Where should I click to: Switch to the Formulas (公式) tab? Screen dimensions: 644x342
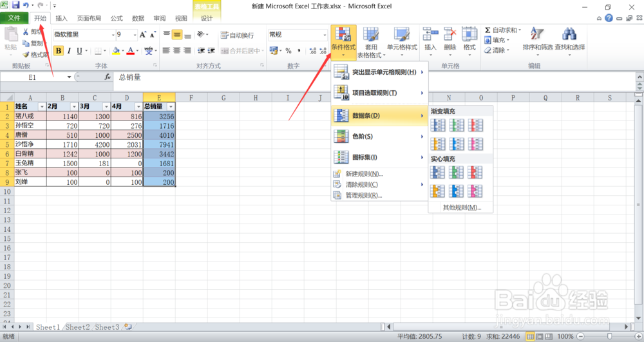point(117,19)
